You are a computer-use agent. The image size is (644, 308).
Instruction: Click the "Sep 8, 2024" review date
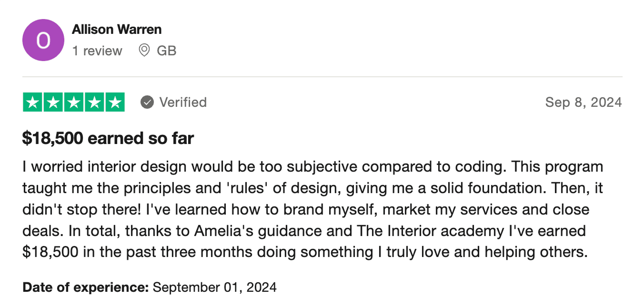584,102
